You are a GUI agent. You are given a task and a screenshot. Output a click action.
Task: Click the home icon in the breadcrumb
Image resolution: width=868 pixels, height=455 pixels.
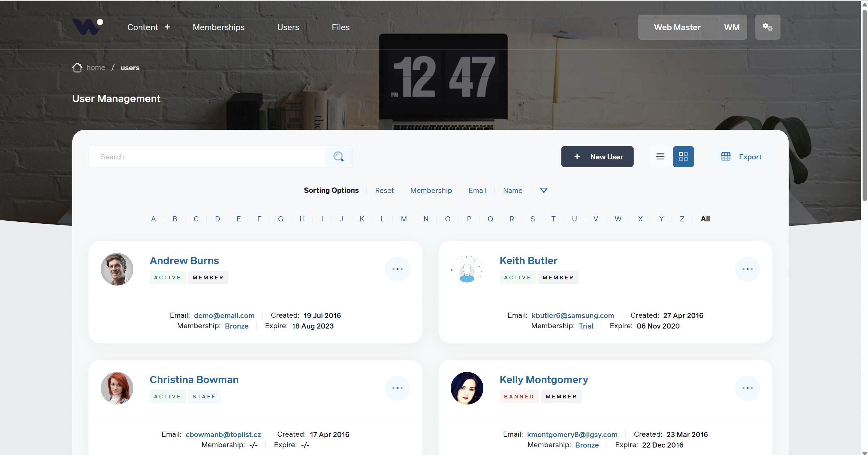77,67
